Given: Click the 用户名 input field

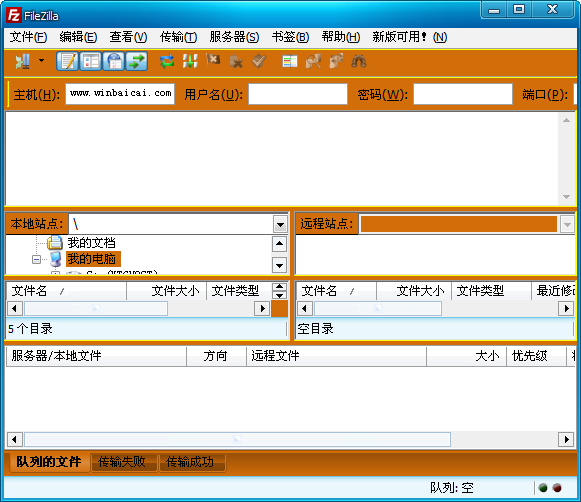Looking at the screenshot, I should (298, 94).
